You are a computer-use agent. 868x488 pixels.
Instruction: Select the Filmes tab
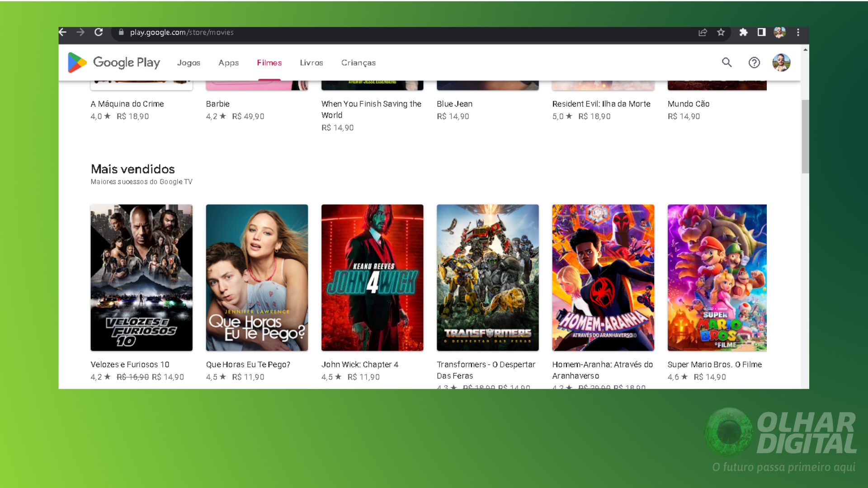269,63
